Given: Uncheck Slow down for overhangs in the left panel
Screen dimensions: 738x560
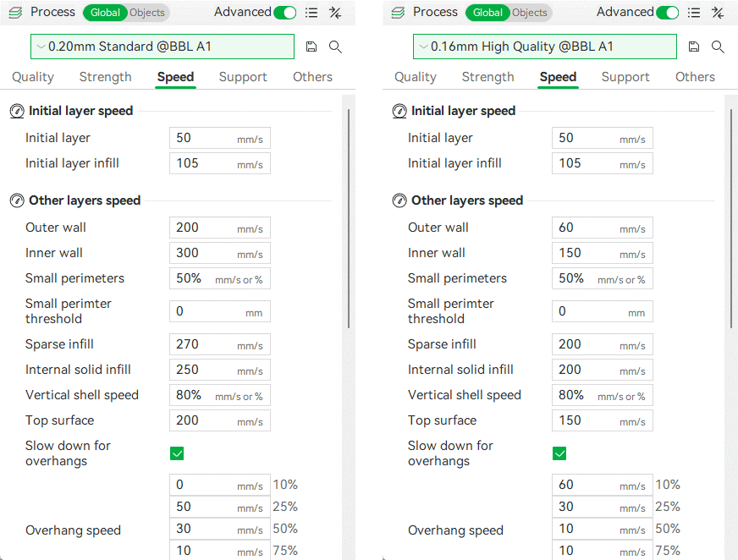Looking at the screenshot, I should pos(177,453).
